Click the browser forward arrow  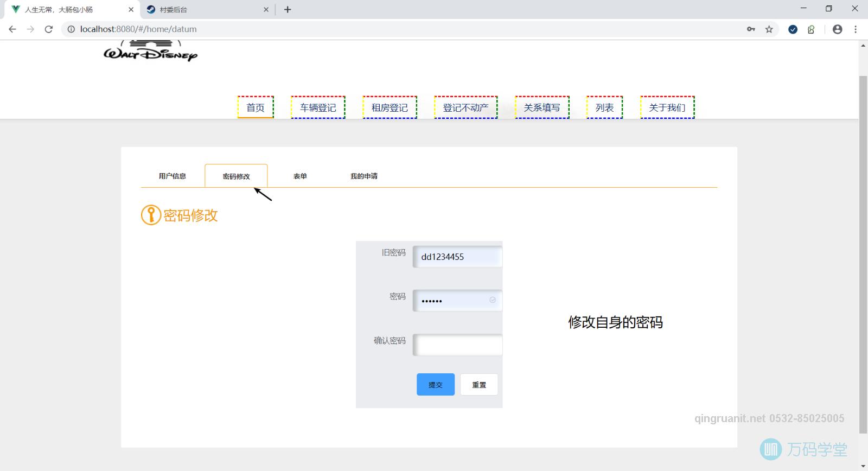pyautogui.click(x=30, y=29)
